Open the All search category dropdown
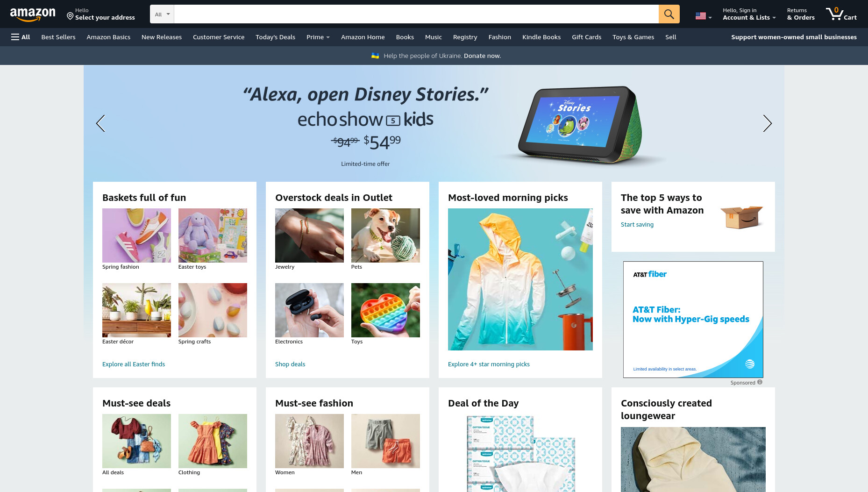This screenshot has height=492, width=868. 162,14
